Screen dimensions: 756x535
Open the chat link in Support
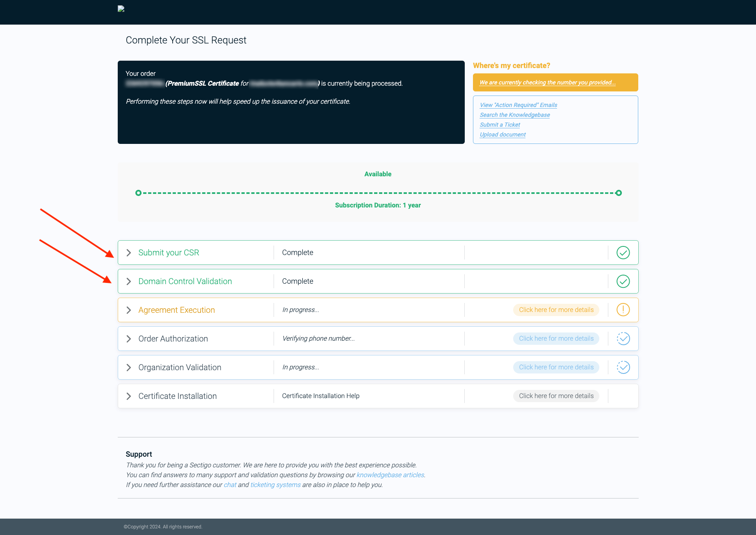point(230,485)
